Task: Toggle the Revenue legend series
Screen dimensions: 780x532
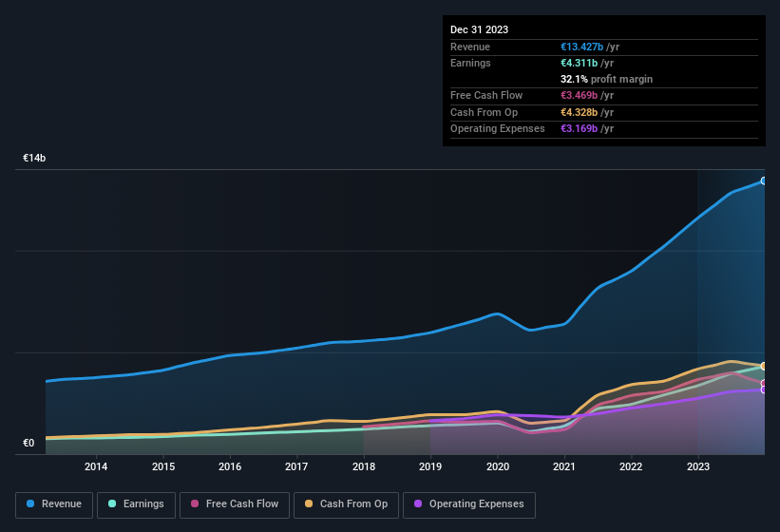Action: click(54, 504)
